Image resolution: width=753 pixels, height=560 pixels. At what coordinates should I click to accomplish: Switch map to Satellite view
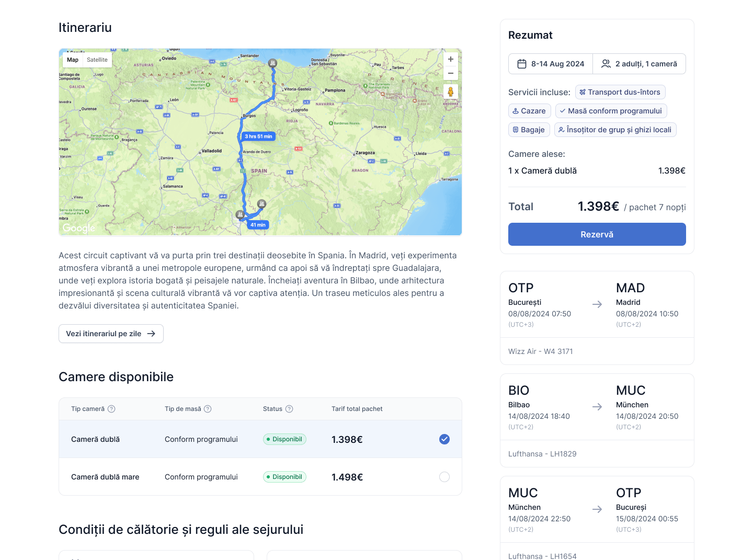(x=97, y=60)
